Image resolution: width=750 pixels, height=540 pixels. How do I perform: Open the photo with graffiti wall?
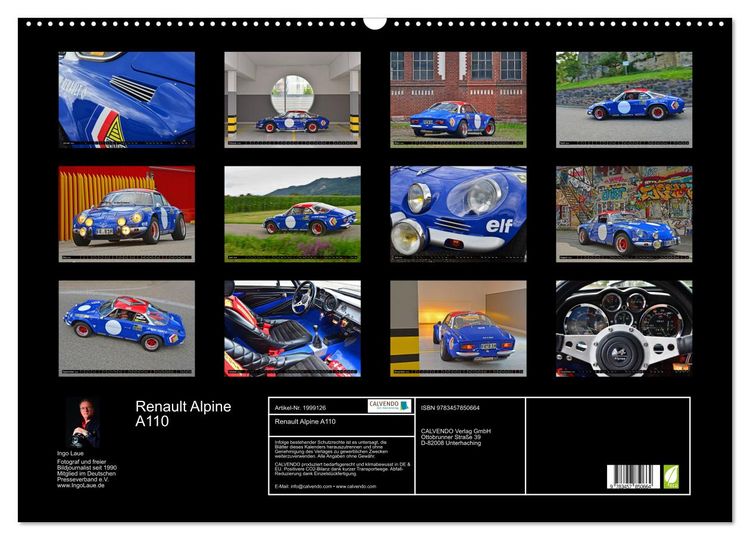pos(624,214)
